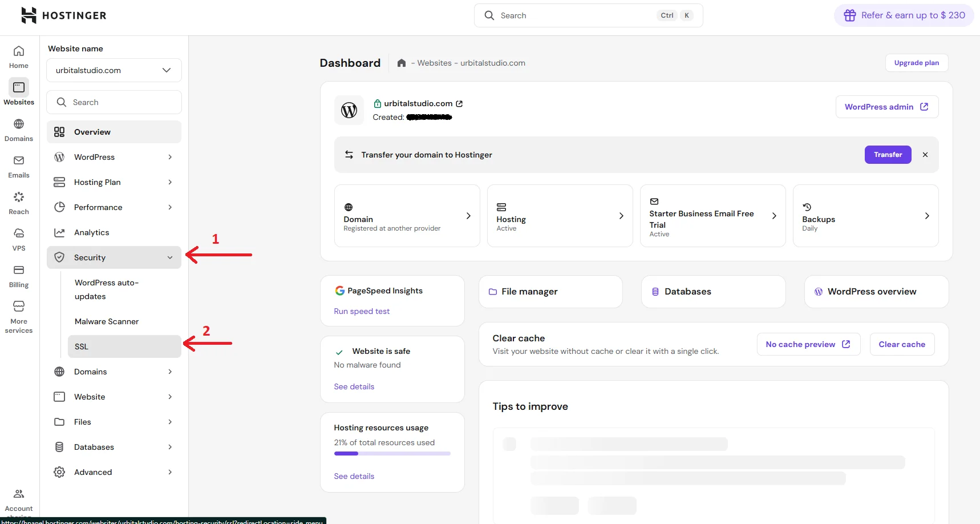Image resolution: width=980 pixels, height=524 pixels.
Task: Click the WordPress logo beside urbitalstudio.com
Action: (x=349, y=110)
